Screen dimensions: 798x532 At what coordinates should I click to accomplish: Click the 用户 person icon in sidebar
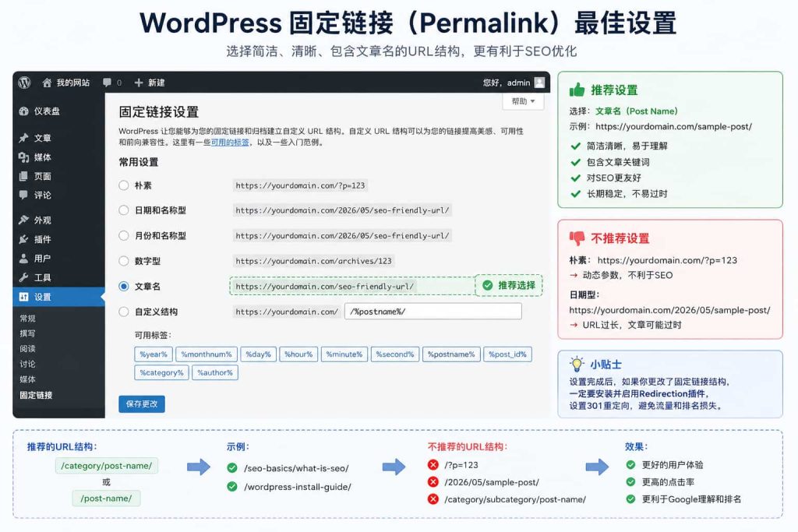23,259
